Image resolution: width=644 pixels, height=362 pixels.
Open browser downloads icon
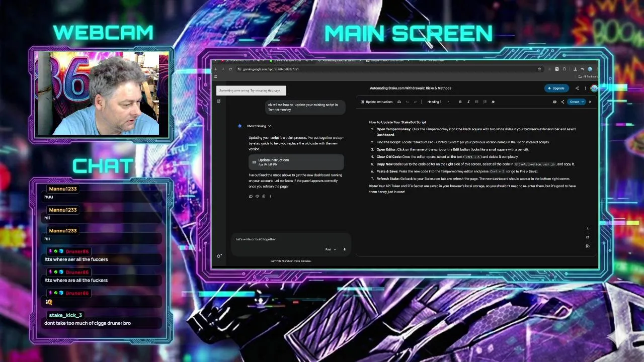click(x=575, y=69)
